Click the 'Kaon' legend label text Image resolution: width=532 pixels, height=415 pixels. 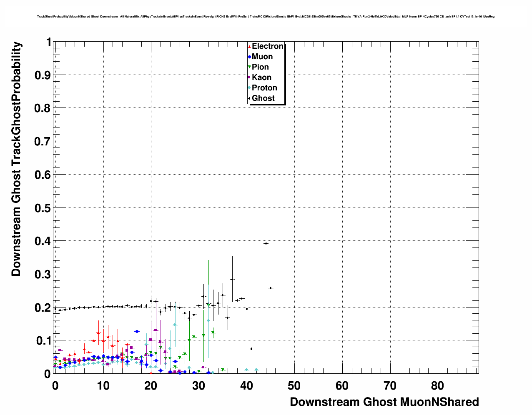(261, 77)
